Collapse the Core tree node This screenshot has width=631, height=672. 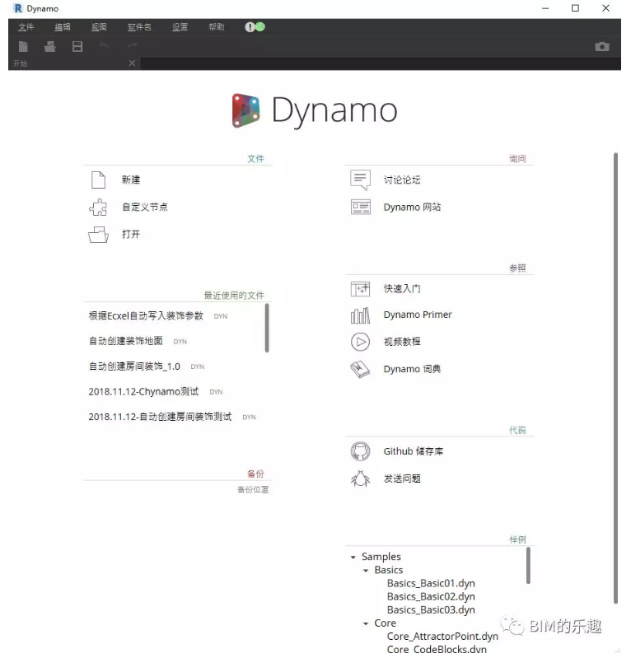coord(366,623)
